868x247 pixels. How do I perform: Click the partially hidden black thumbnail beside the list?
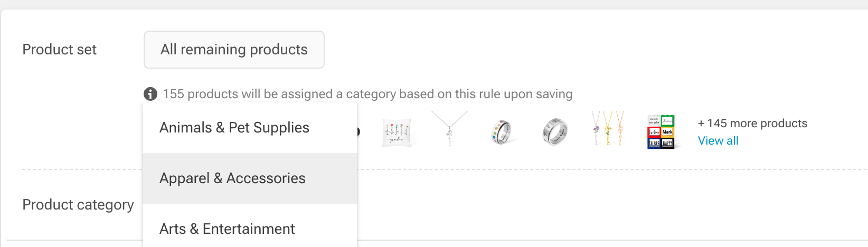pyautogui.click(x=359, y=131)
